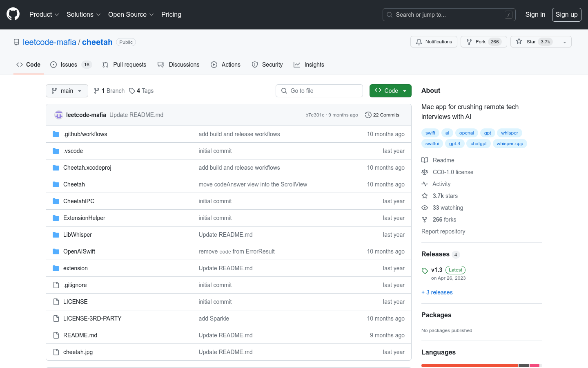The height and width of the screenshot is (368, 588).
Task: Click commit hash b7e301c
Action: click(x=315, y=115)
